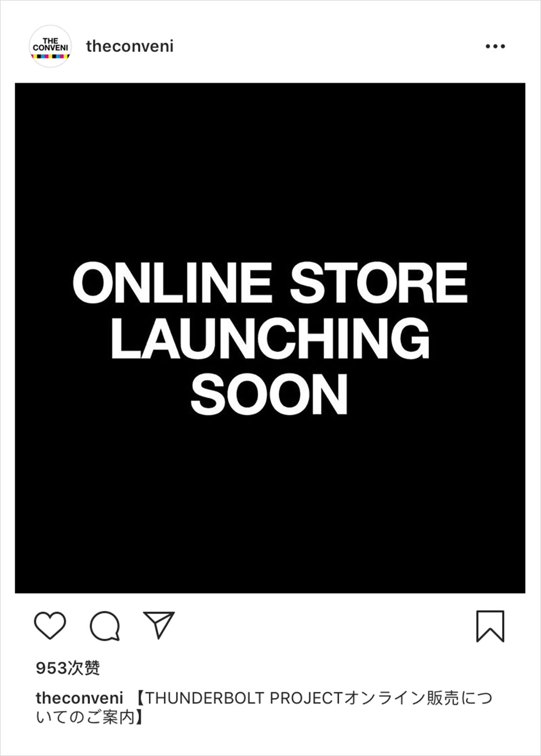Viewport: 541px width, 756px height.
Task: Share the post using the paper plane icon
Action: 159,624
